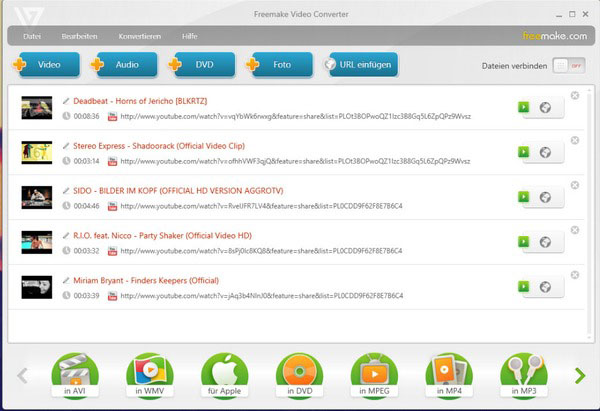The height and width of the screenshot is (411, 600).
Task: Add audio with the Audio button
Action: point(124,65)
